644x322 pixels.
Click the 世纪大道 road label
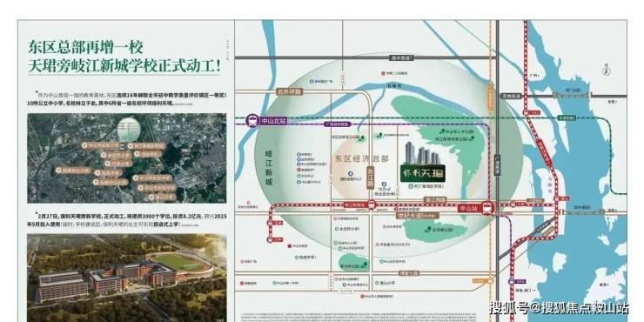417,215
